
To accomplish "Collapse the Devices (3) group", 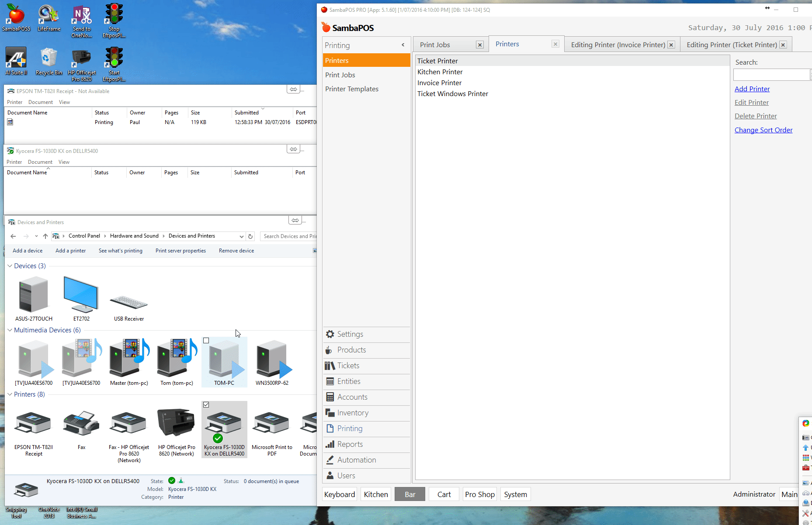I will pyautogui.click(x=10, y=266).
